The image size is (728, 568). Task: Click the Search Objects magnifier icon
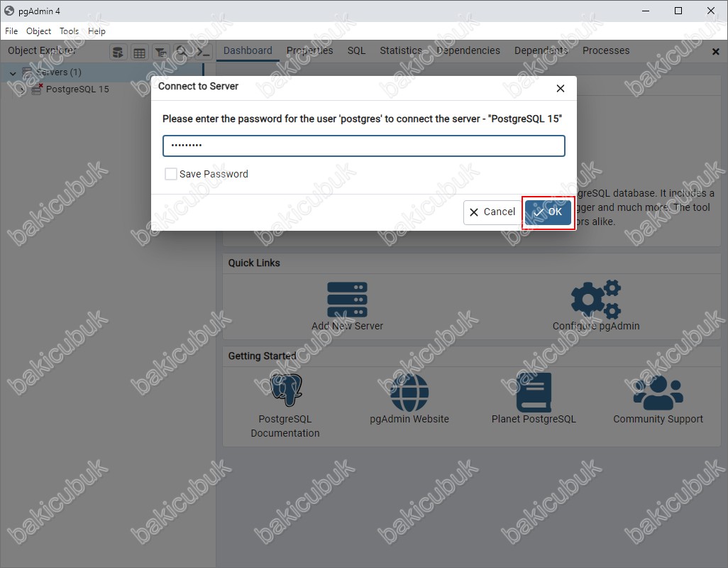pyautogui.click(x=182, y=53)
